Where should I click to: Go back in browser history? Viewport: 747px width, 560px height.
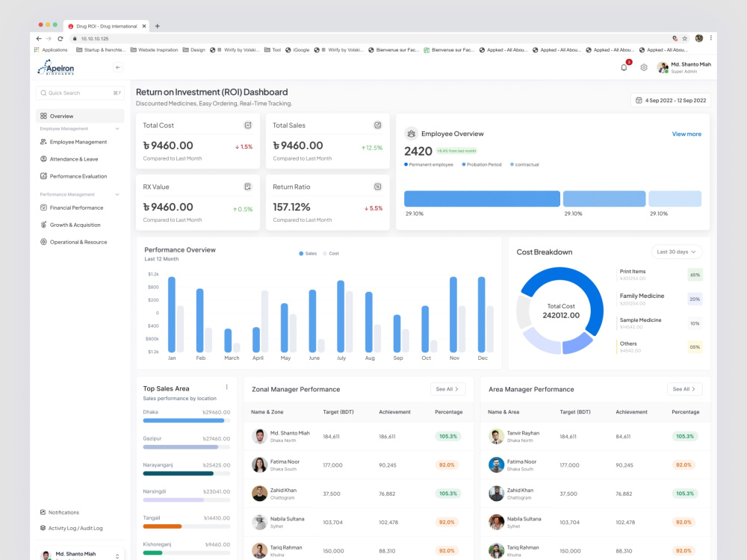39,39
